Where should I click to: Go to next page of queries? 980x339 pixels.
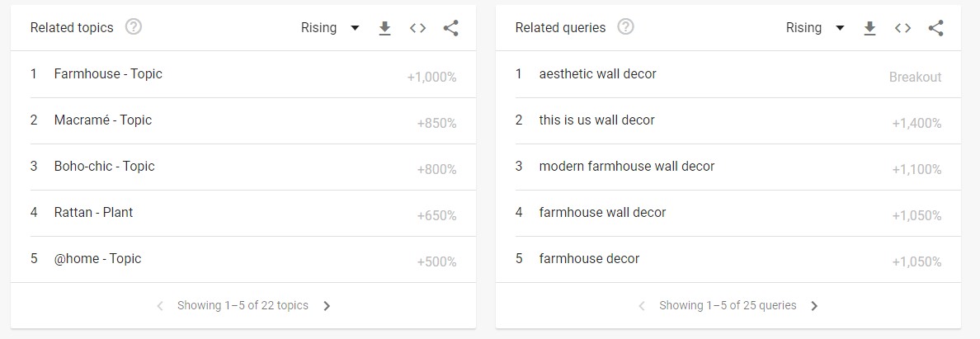(814, 306)
